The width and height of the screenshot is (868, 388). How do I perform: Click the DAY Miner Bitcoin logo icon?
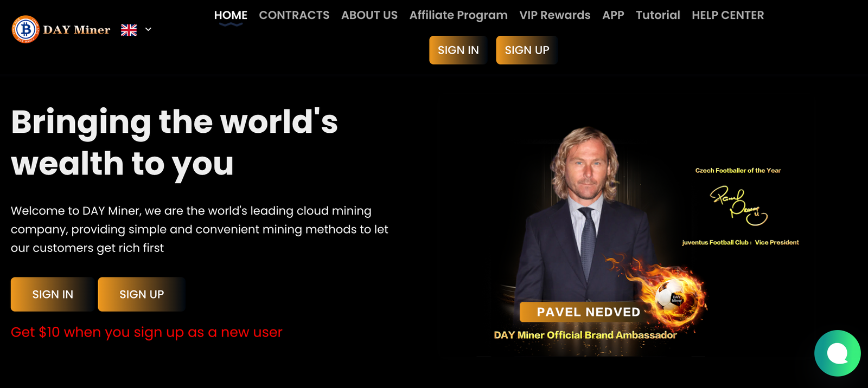pyautogui.click(x=25, y=29)
